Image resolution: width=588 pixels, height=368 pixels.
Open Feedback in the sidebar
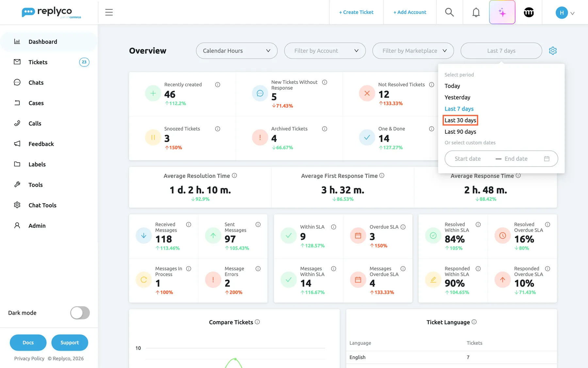coord(49,144)
